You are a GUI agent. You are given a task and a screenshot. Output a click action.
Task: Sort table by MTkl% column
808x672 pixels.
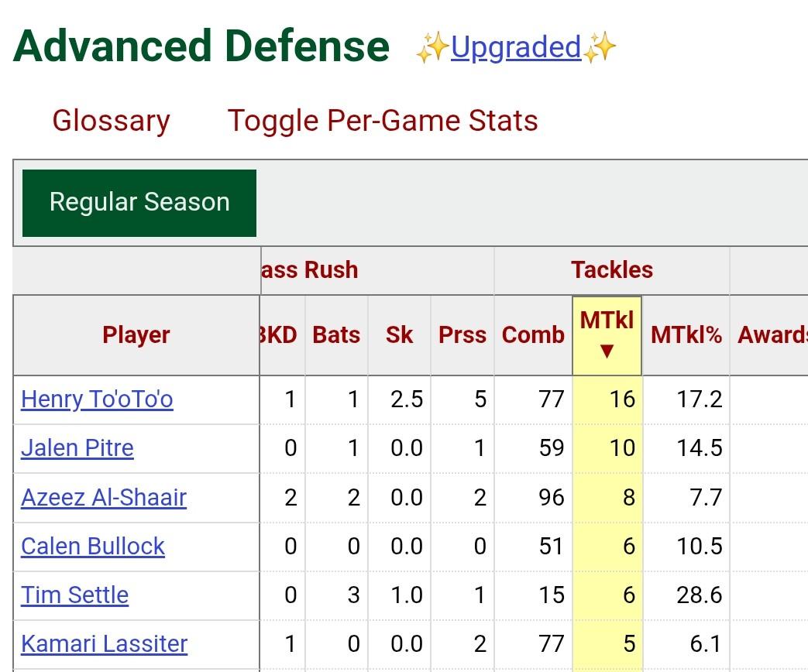coord(686,335)
